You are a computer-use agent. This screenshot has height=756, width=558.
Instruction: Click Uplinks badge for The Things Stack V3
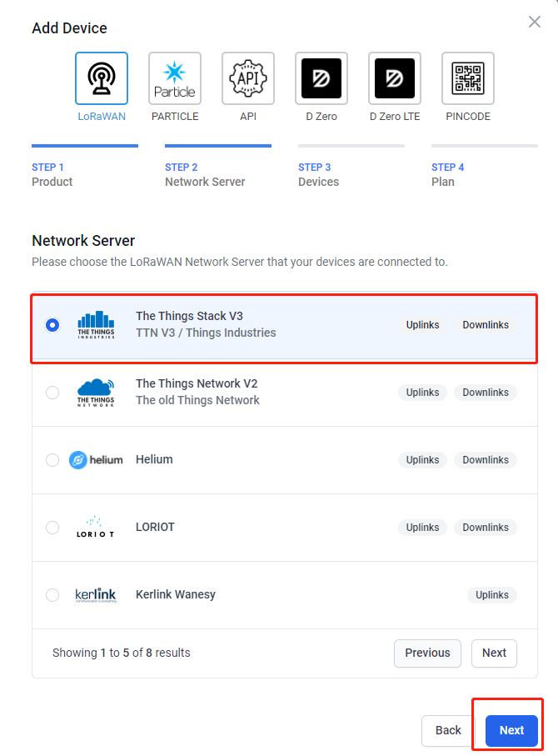pos(422,325)
